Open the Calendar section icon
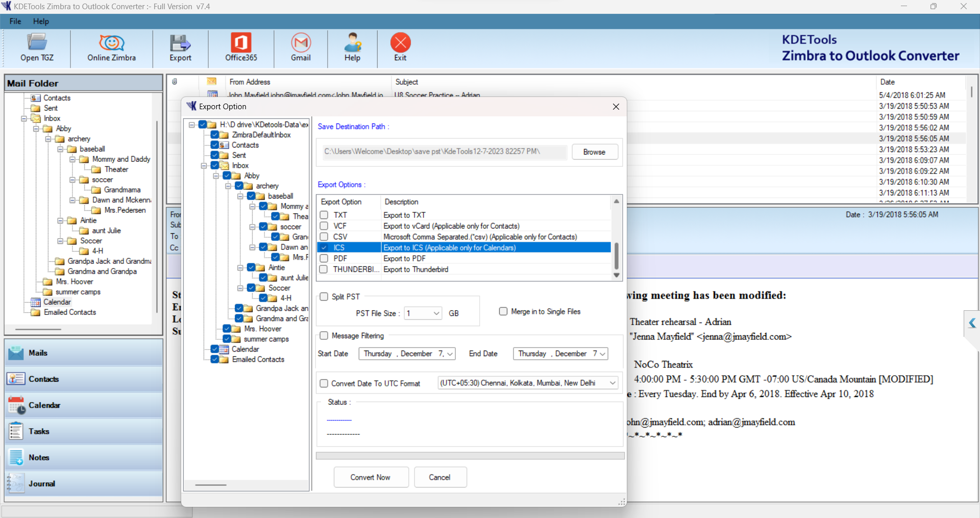 click(x=16, y=405)
